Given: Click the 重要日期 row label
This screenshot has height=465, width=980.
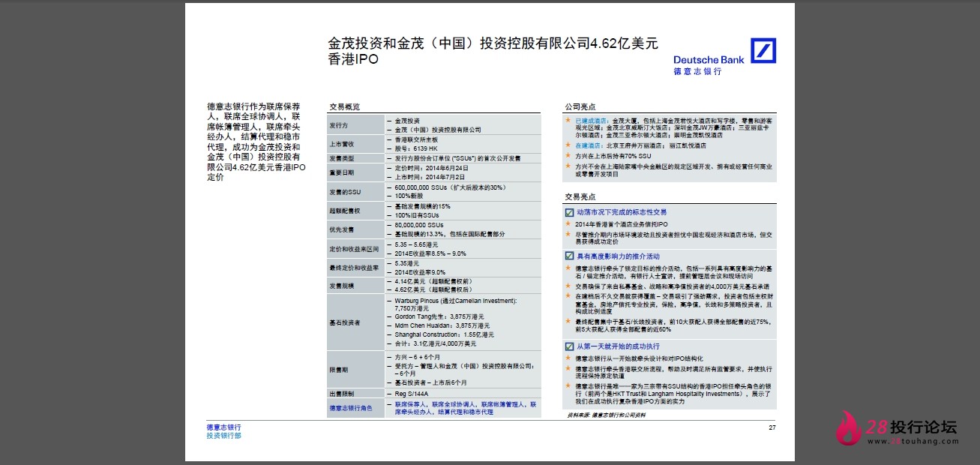Looking at the screenshot, I should coord(342,172).
